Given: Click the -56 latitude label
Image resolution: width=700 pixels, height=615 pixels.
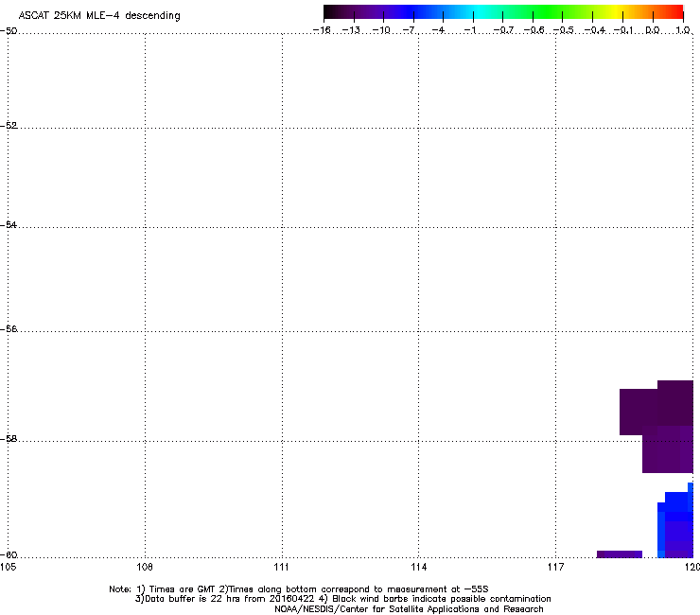Looking at the screenshot, I should (9, 328).
